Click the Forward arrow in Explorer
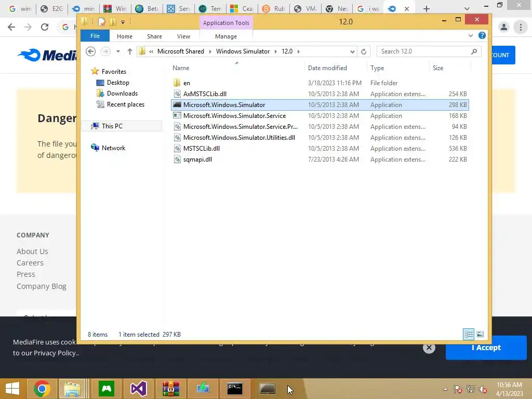Screen dimensions: 532x399 tap(105, 51)
